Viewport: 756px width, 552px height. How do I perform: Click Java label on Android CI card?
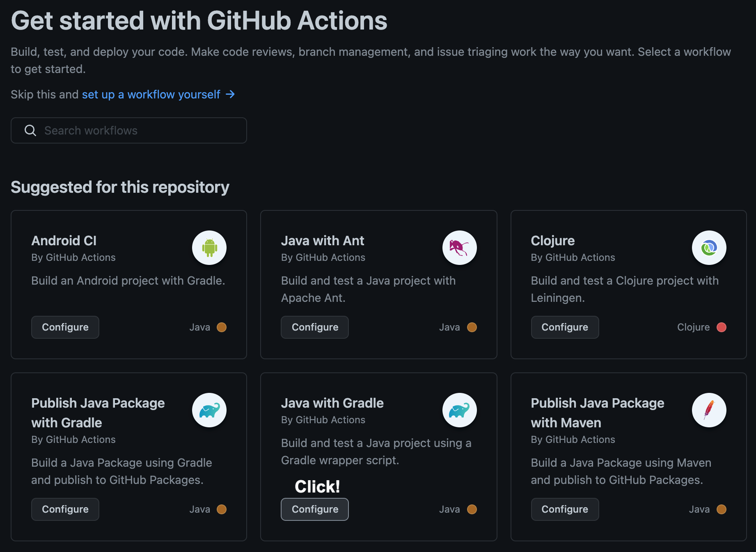[200, 327]
